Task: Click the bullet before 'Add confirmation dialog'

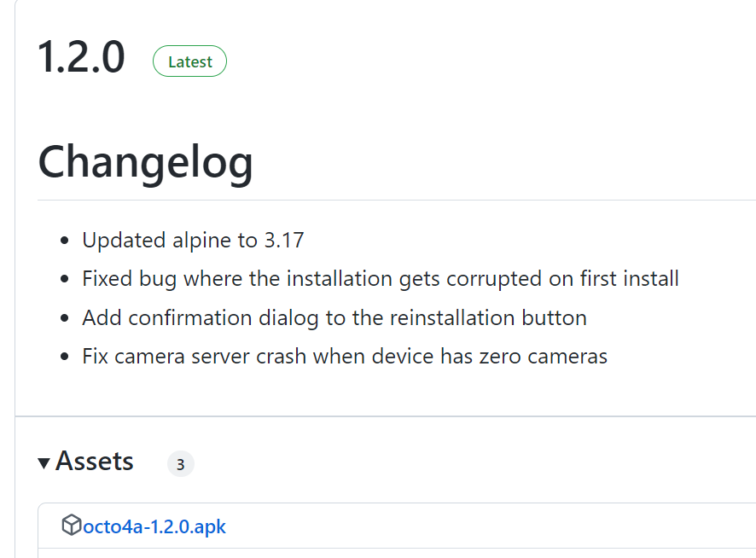Action: (x=65, y=318)
